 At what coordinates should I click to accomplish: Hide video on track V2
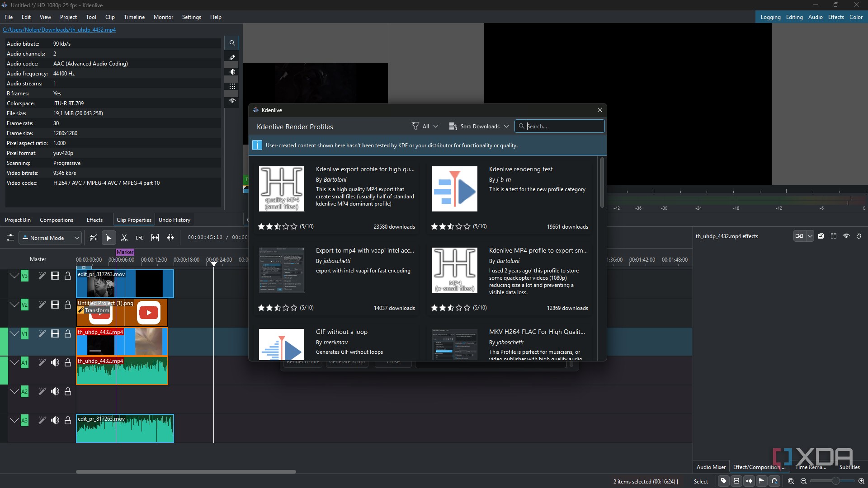55,305
